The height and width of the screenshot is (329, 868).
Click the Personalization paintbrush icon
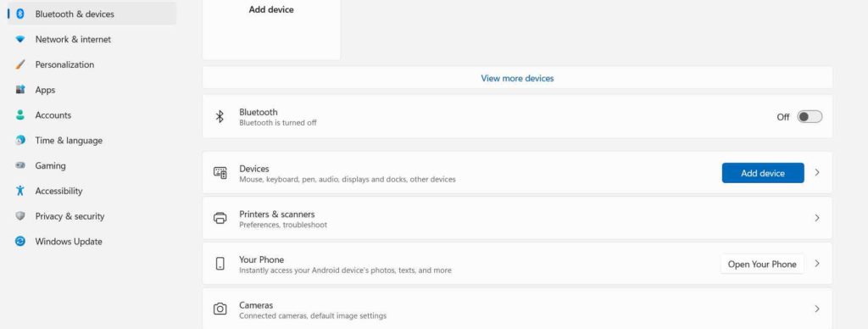click(x=20, y=64)
